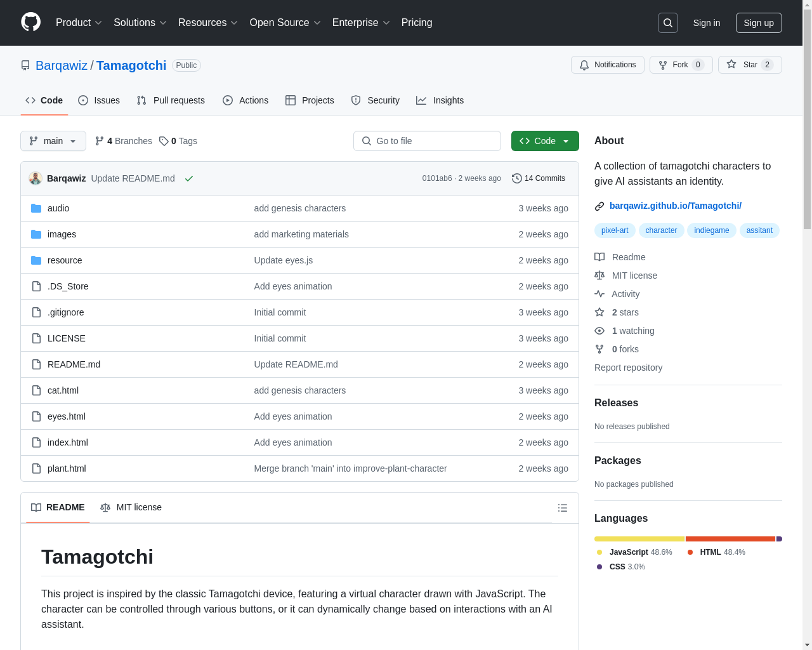This screenshot has height=650, width=812.
Task: Star the repository with the Star button
Action: click(750, 65)
